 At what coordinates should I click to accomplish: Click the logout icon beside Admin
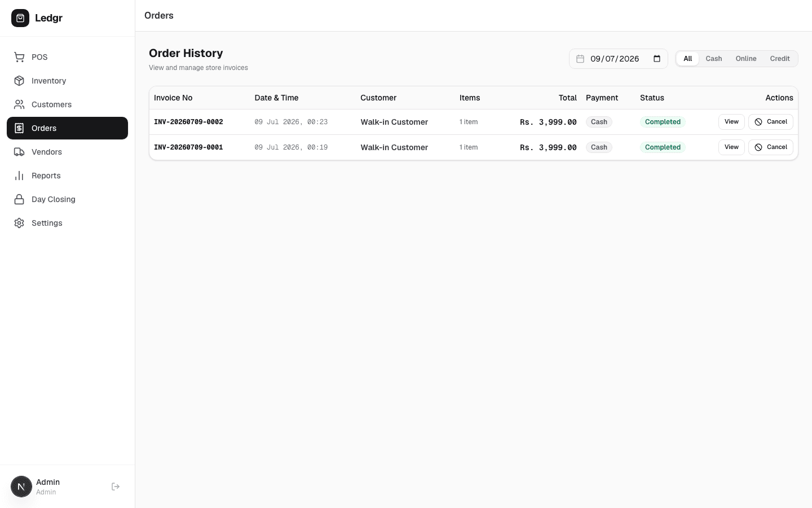pos(116,487)
